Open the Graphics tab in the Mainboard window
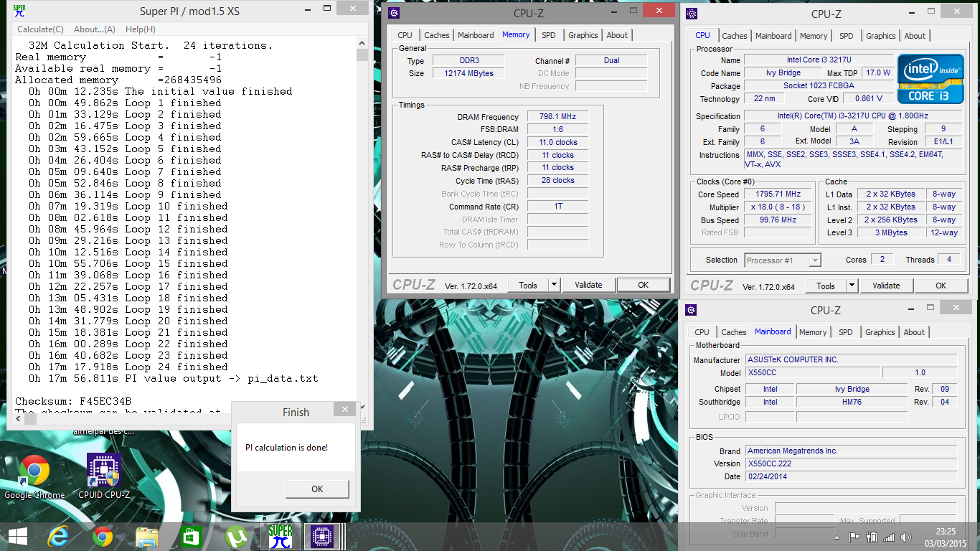The height and width of the screenshot is (551, 980). point(880,332)
